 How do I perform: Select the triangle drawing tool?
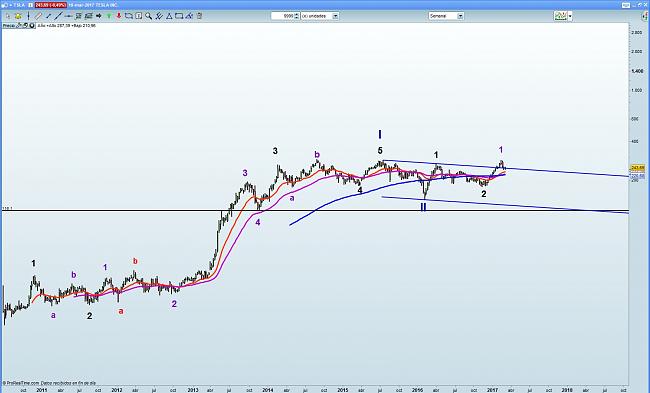click(x=169, y=16)
